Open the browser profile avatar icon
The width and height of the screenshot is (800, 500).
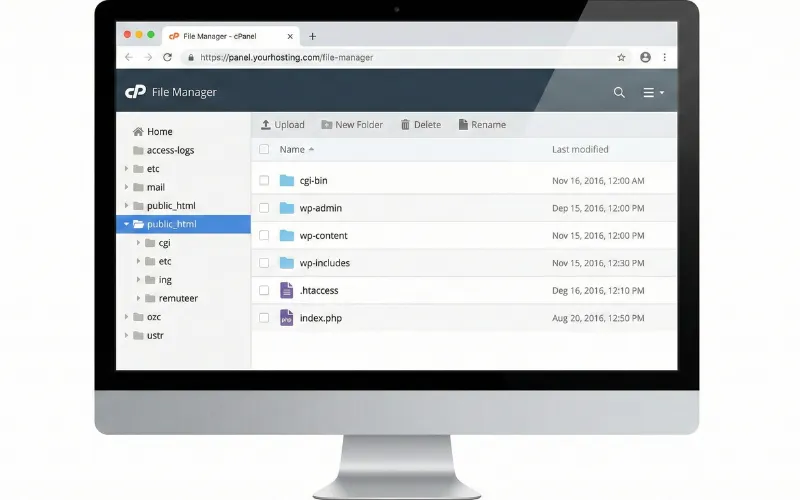coord(645,57)
